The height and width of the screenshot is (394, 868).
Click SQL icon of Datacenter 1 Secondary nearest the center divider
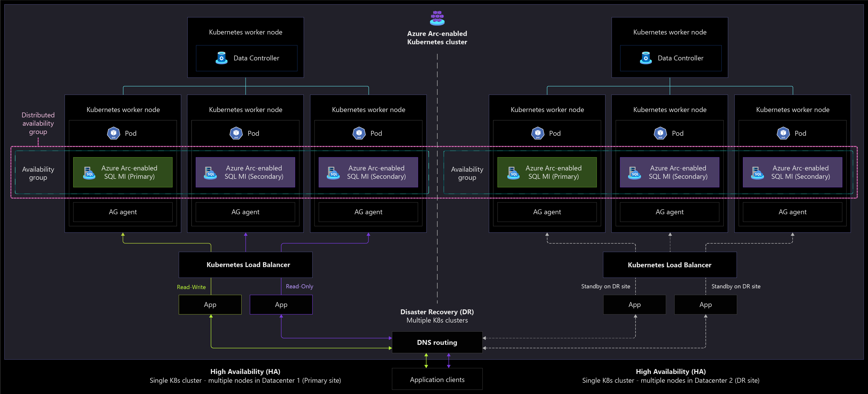[333, 173]
